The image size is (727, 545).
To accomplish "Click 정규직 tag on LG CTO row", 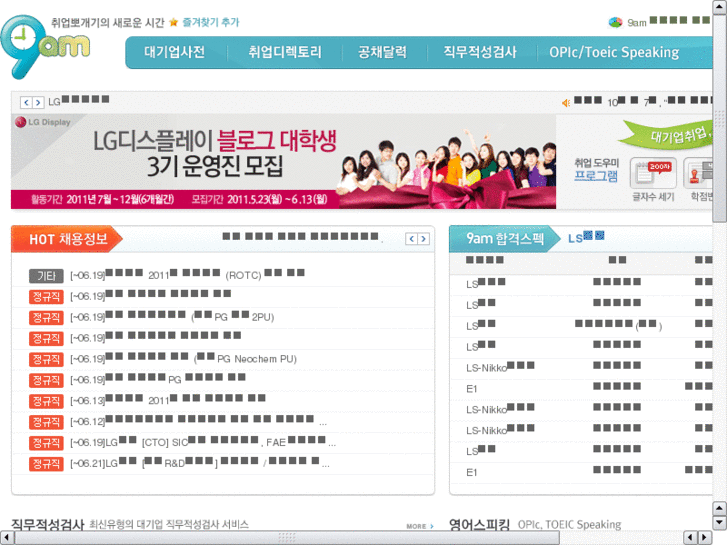I will coord(46,443).
